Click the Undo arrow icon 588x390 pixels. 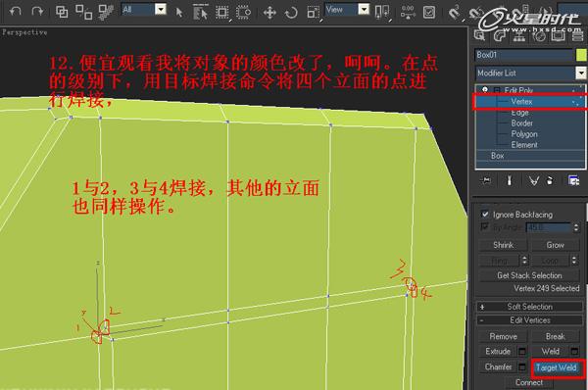16,11
